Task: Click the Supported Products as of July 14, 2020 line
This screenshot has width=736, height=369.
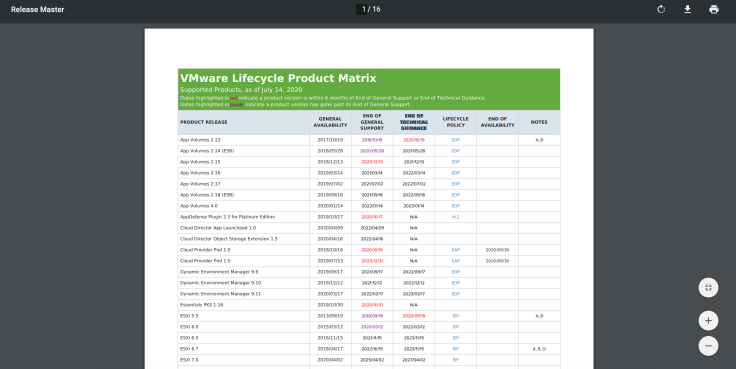Action: 241,90
